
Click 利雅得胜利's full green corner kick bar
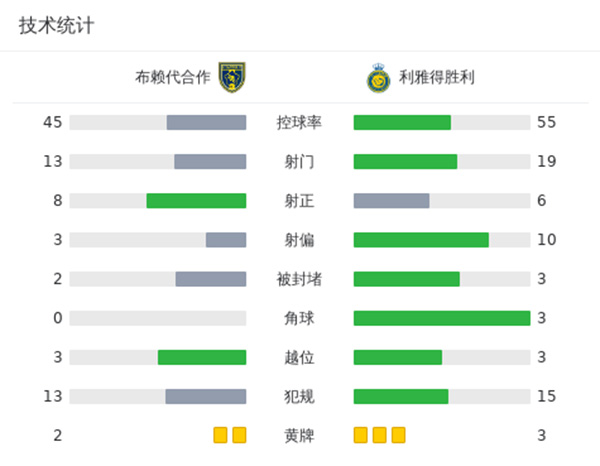pos(441,318)
